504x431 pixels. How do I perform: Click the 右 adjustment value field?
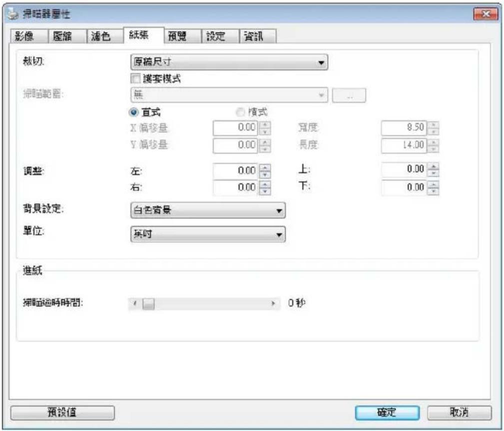click(235, 187)
